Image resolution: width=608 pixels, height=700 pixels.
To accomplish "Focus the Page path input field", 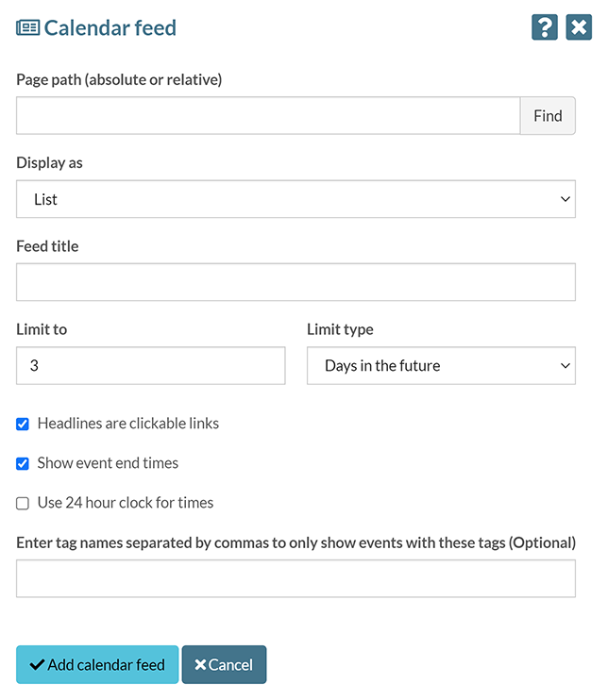I will pyautogui.click(x=268, y=116).
